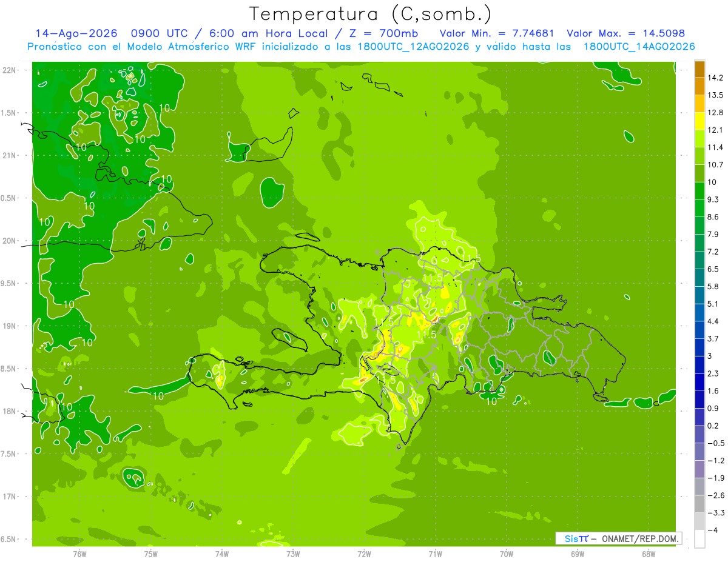Click the "70W" longitude label
This screenshot has width=728, height=562.
point(507,554)
